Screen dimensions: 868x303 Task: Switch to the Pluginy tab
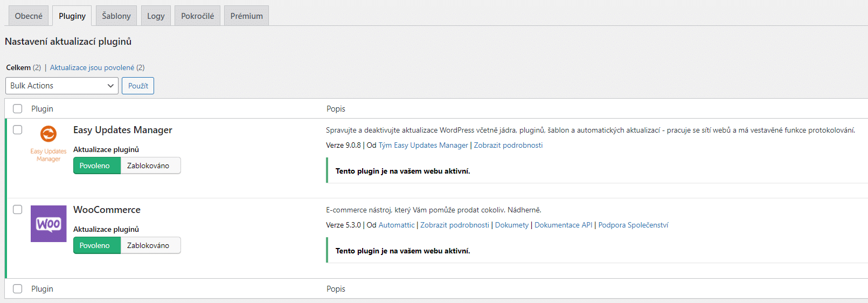[x=72, y=16]
